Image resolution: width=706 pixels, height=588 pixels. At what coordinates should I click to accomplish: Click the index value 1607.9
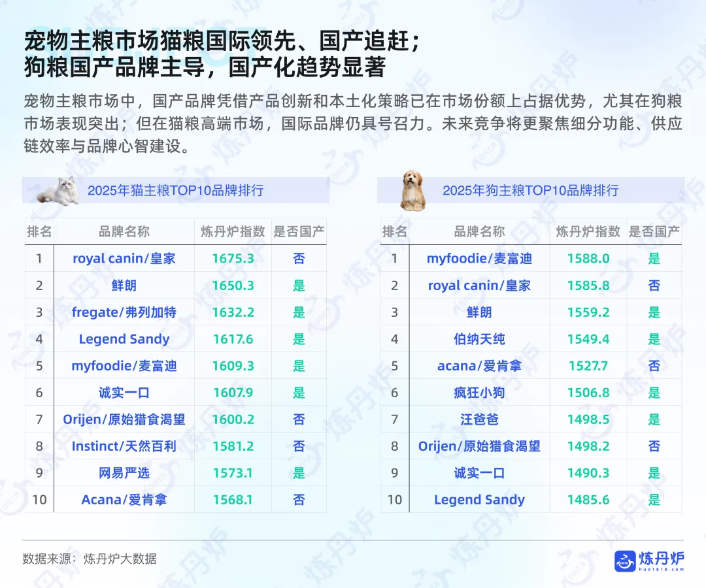[233, 393]
